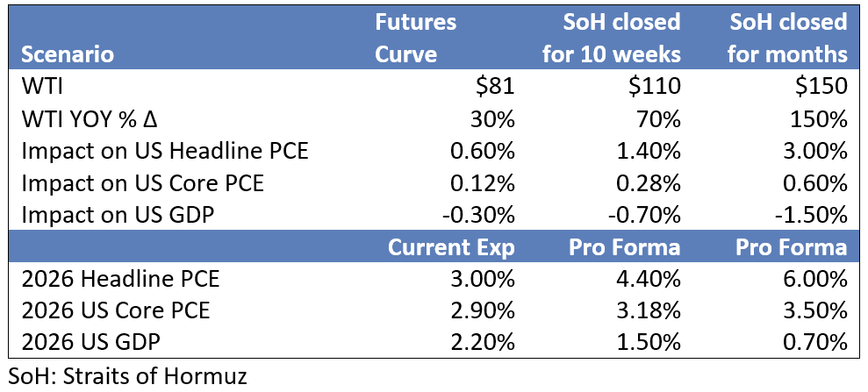This screenshot has width=868, height=392.
Task: Select the 'Impact on US Headline PCE' label
Action: tap(163, 151)
